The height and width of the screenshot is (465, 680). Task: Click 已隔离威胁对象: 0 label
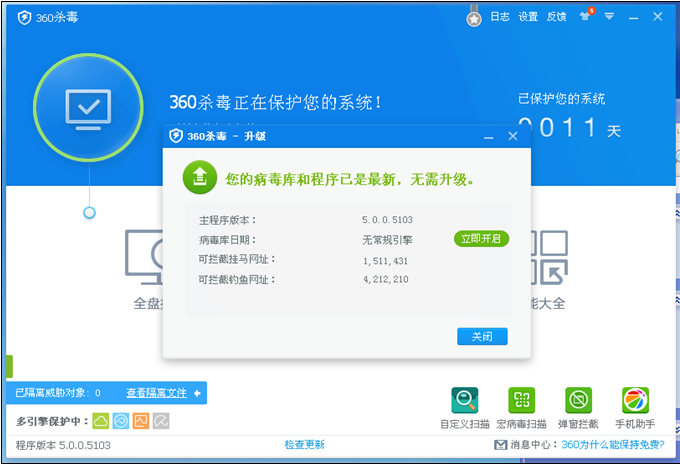pyautogui.click(x=58, y=393)
